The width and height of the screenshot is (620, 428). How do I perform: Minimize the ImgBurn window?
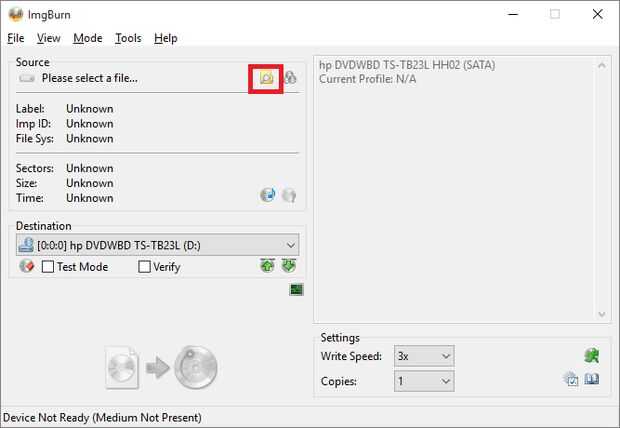513,14
